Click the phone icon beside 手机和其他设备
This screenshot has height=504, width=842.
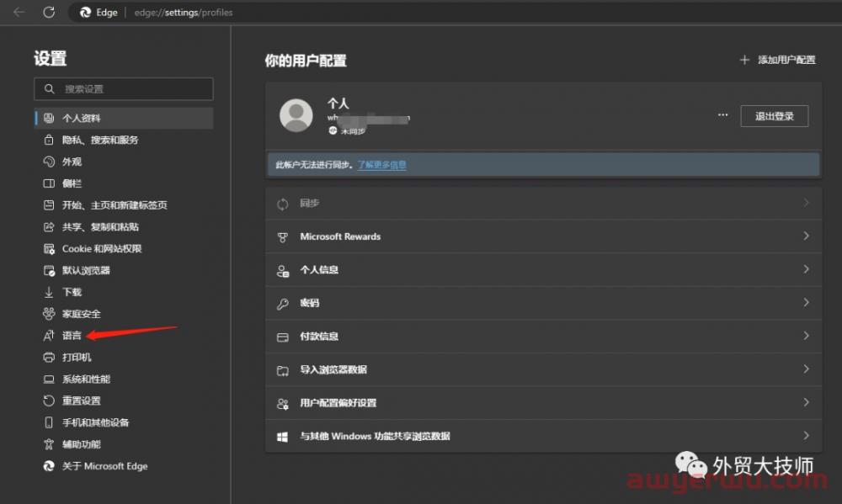pos(49,422)
